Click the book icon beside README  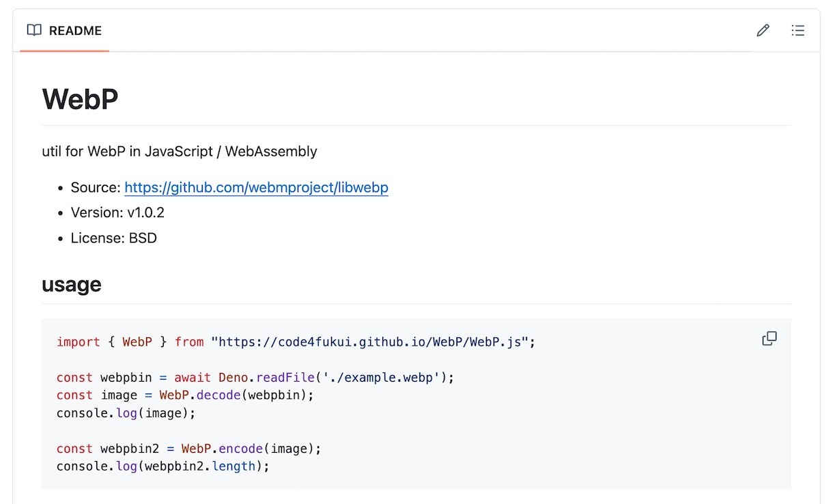point(34,31)
